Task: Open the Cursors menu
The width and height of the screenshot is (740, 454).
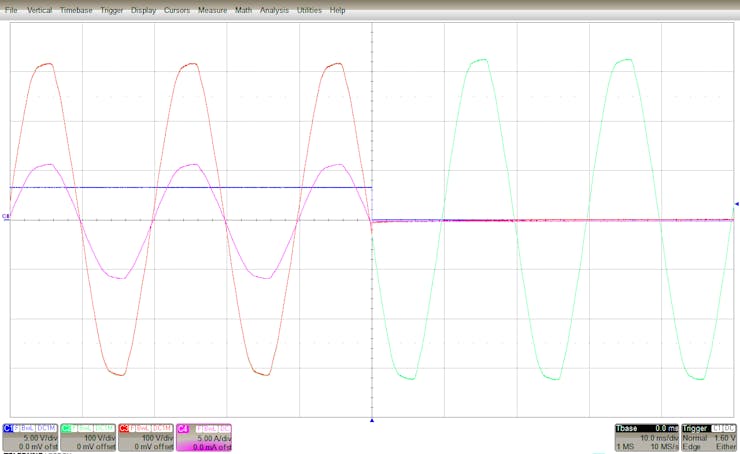Action: [x=177, y=10]
